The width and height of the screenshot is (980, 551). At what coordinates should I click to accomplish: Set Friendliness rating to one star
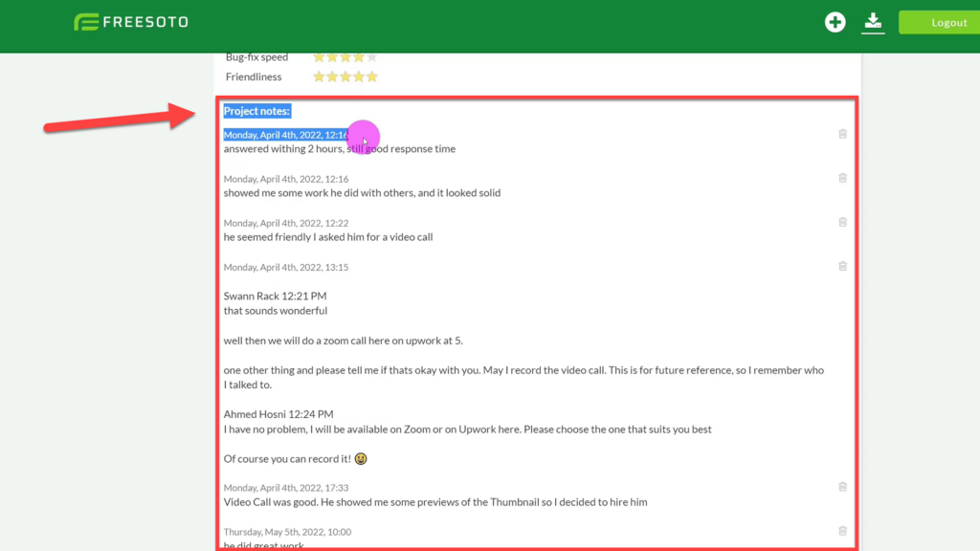tap(319, 77)
